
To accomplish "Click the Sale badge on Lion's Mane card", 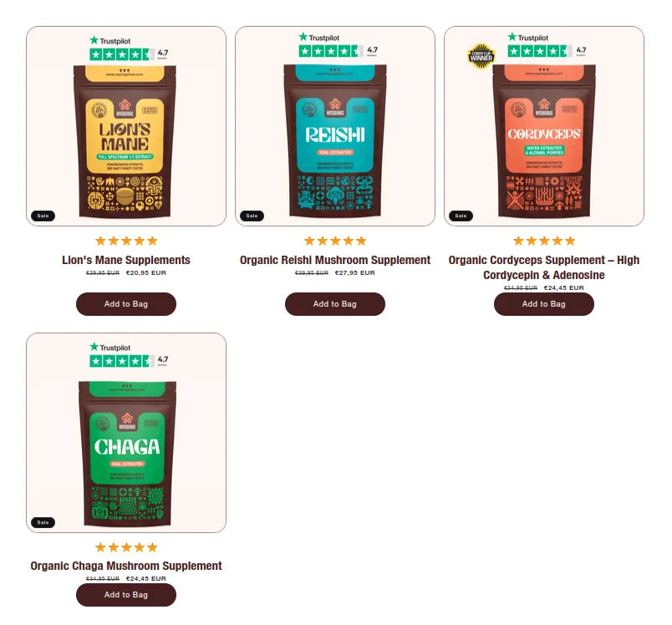I will [43, 216].
